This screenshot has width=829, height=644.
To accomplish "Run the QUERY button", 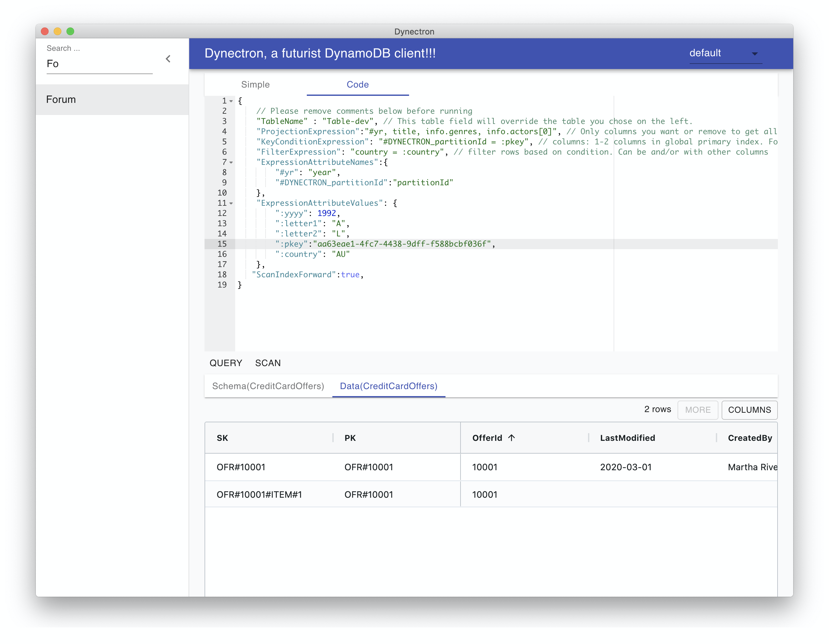I will point(226,363).
